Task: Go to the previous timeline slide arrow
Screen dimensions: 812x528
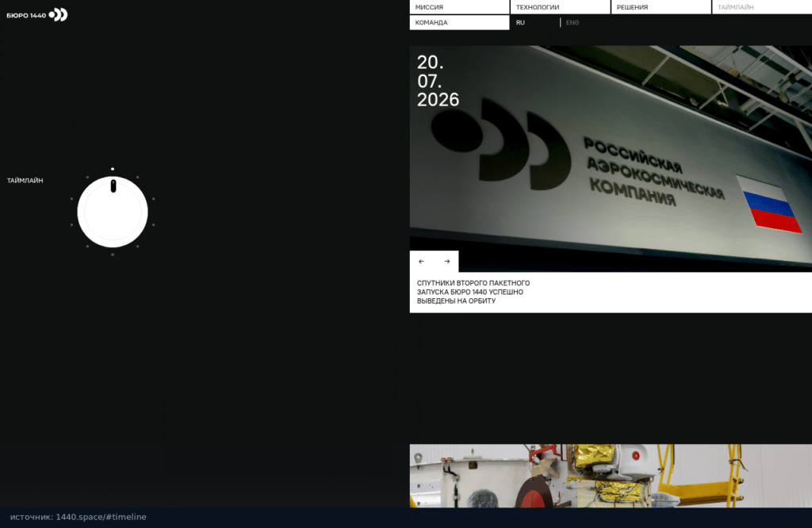Action: 422,262
